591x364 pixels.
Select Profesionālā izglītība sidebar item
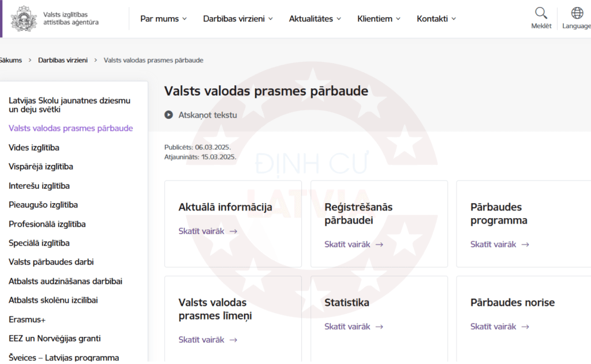coord(47,224)
